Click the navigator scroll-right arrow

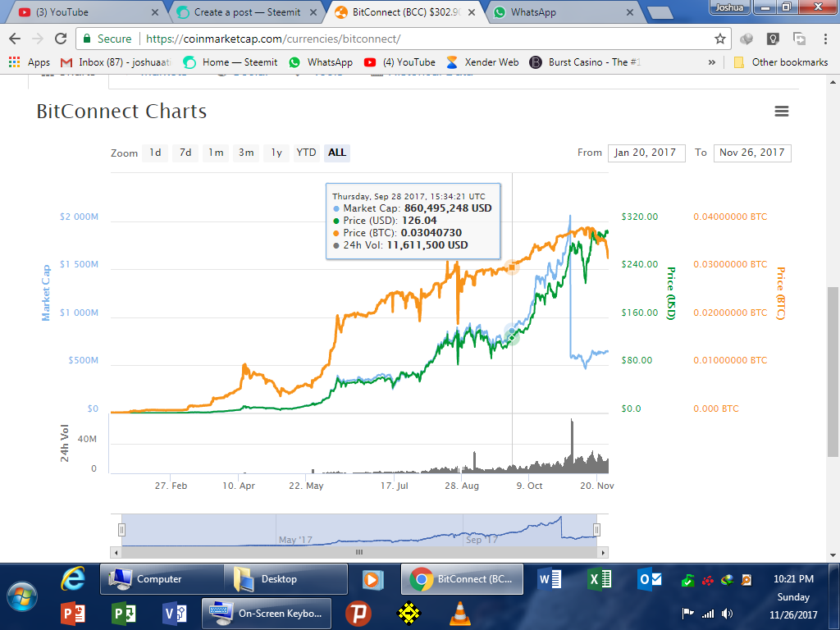603,552
